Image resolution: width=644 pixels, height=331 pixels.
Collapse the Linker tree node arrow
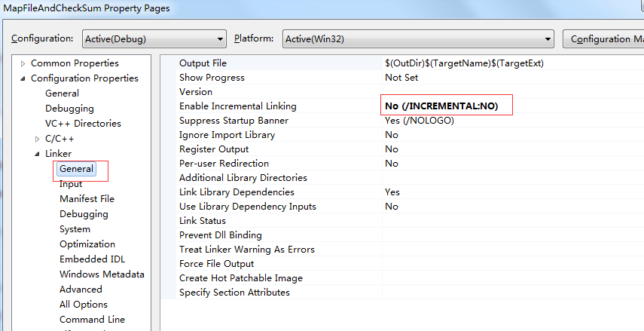point(38,154)
